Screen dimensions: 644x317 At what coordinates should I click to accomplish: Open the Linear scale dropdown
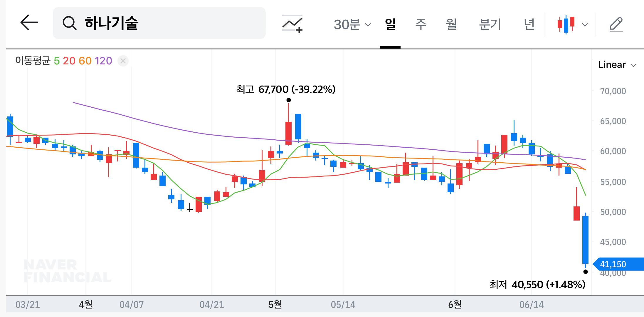coord(617,65)
